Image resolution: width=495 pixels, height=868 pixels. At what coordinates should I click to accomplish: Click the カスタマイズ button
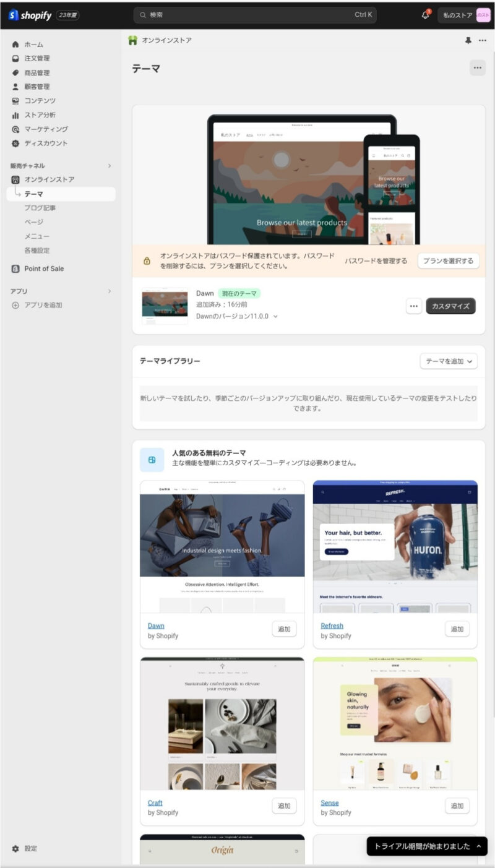tap(450, 306)
